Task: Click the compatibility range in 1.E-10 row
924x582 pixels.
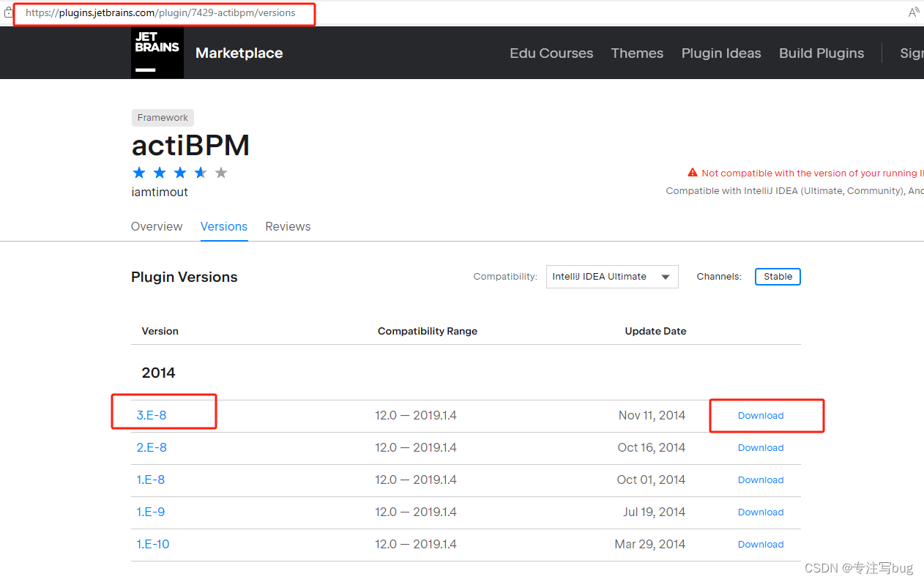Action: [416, 544]
